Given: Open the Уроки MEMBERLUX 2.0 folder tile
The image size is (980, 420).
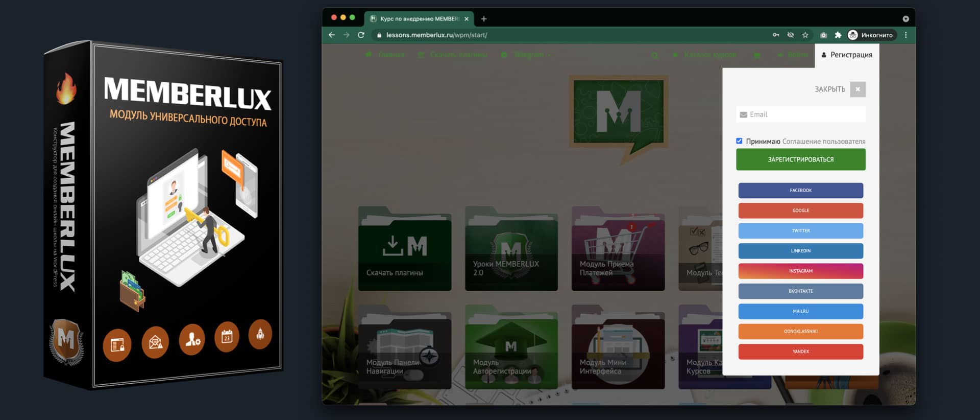Looking at the screenshot, I should [511, 249].
